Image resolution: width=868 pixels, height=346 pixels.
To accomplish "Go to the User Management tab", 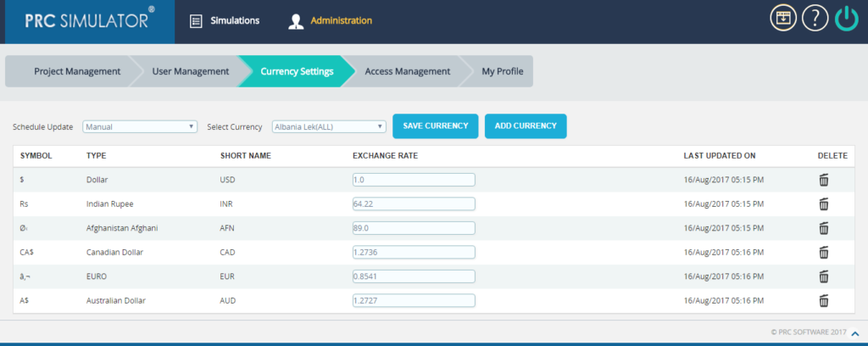I will coord(190,72).
